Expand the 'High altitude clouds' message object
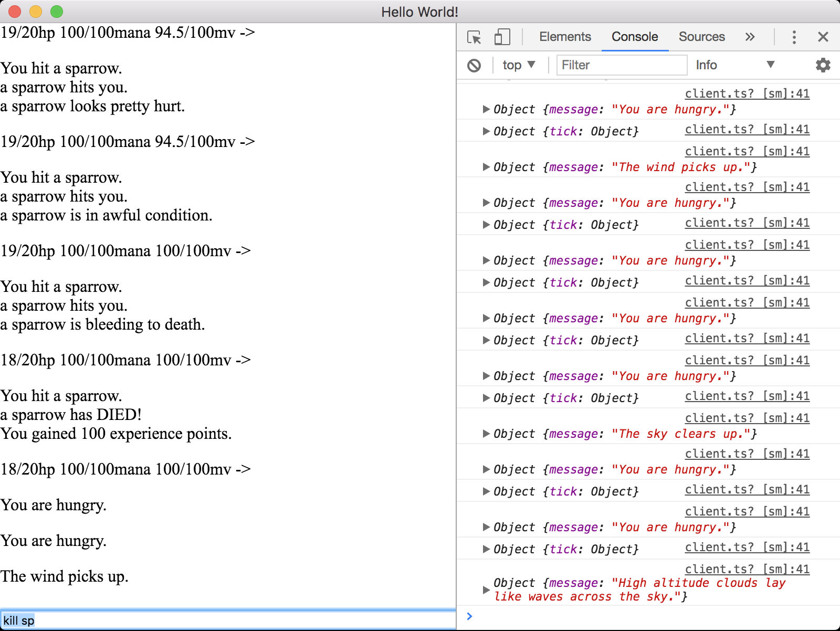 [x=486, y=590]
